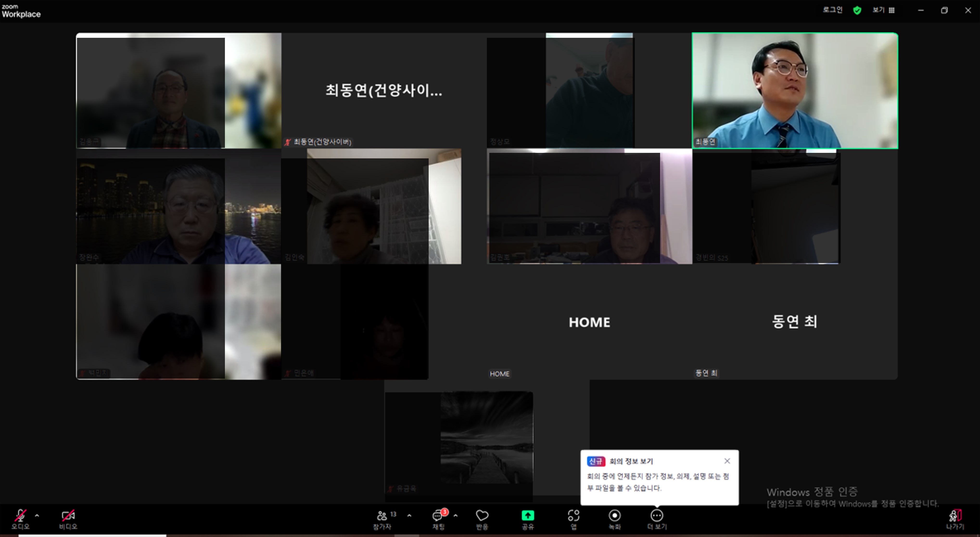Minimize the Zoom window
The height and width of the screenshot is (537, 980).
pyautogui.click(x=921, y=10)
